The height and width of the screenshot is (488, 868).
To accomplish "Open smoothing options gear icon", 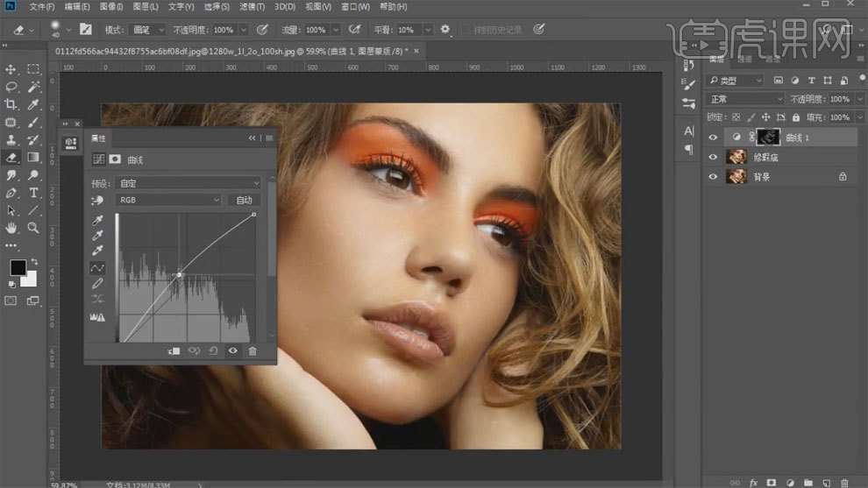I will point(445,29).
